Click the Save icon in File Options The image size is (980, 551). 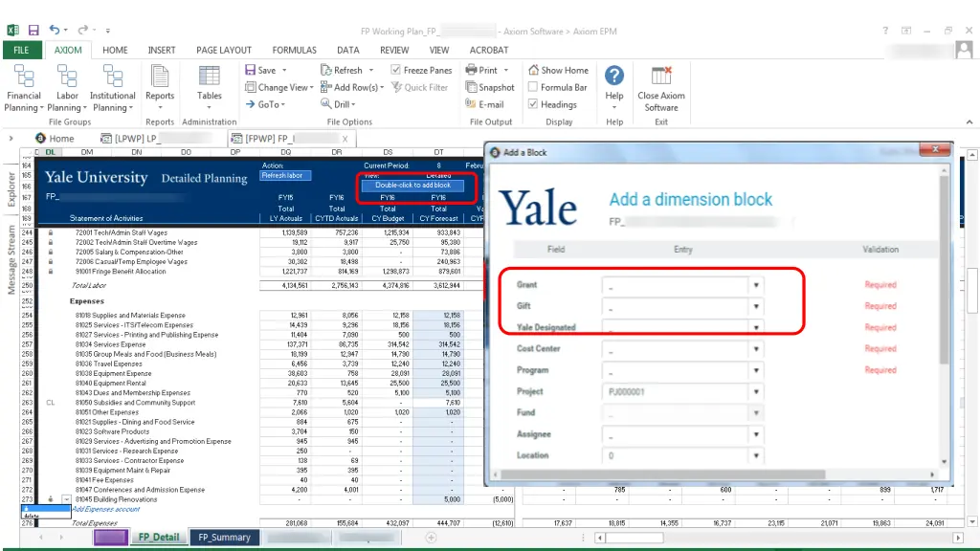click(251, 70)
